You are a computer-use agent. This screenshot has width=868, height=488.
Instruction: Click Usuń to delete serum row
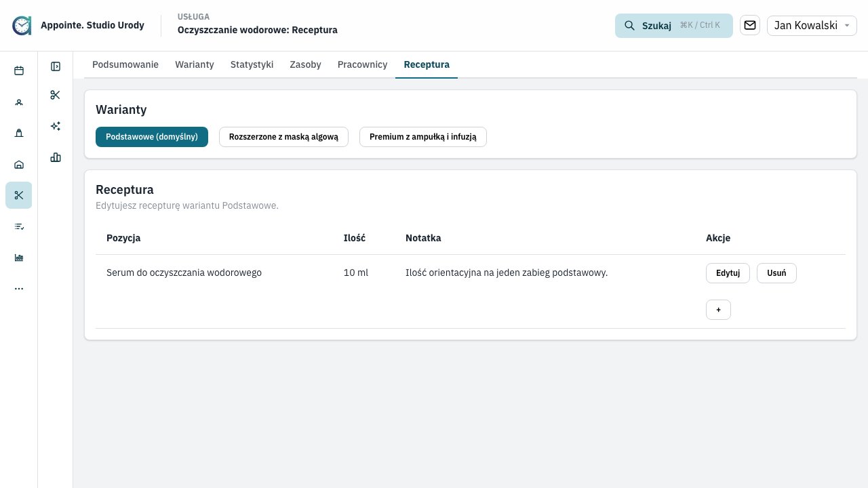point(776,273)
